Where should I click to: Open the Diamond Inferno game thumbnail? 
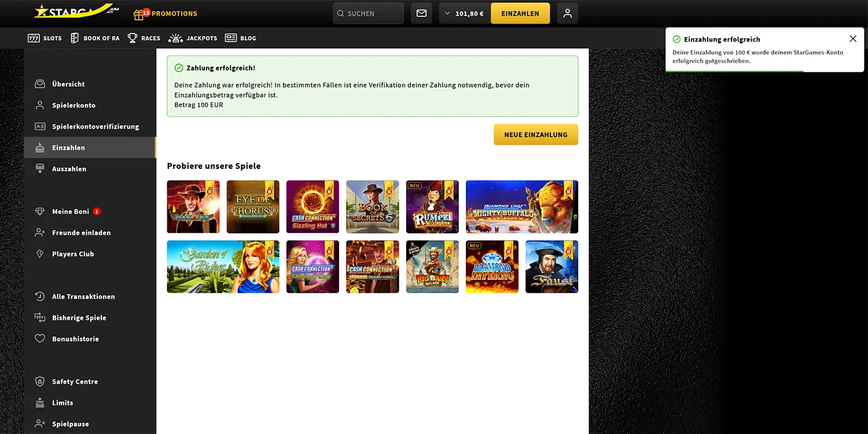click(x=492, y=267)
